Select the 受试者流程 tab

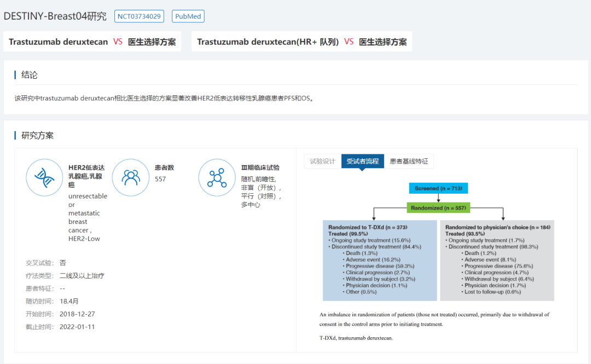click(362, 161)
